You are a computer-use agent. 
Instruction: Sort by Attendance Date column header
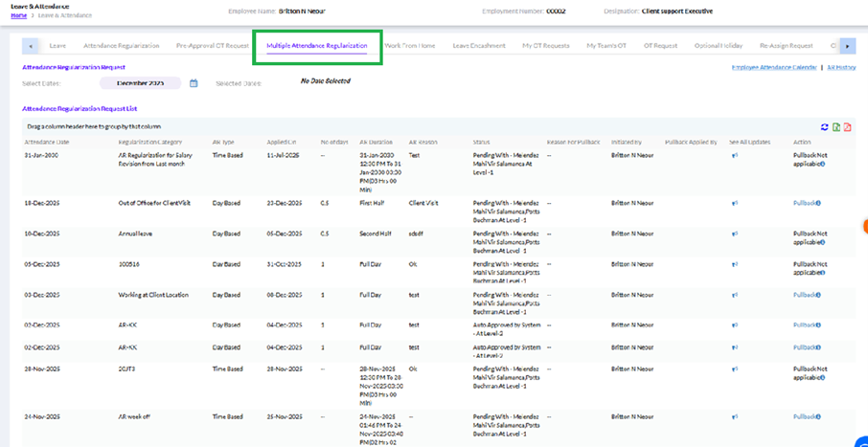pos(47,142)
